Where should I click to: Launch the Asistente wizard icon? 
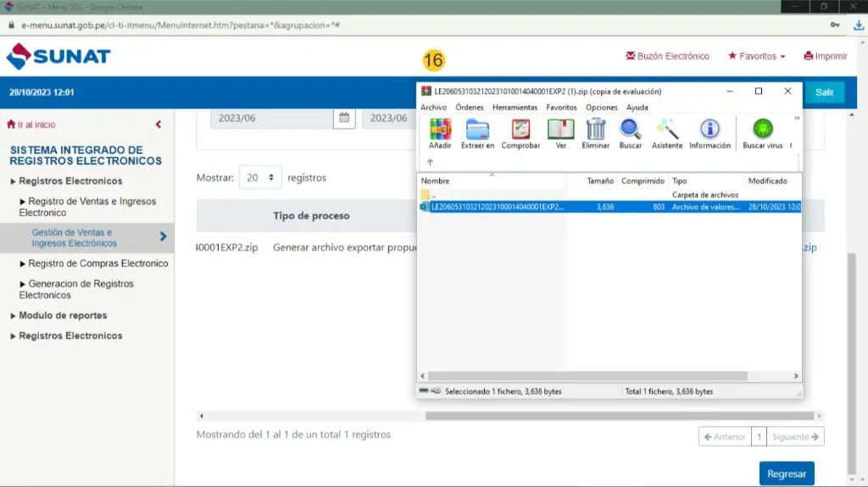click(x=667, y=130)
